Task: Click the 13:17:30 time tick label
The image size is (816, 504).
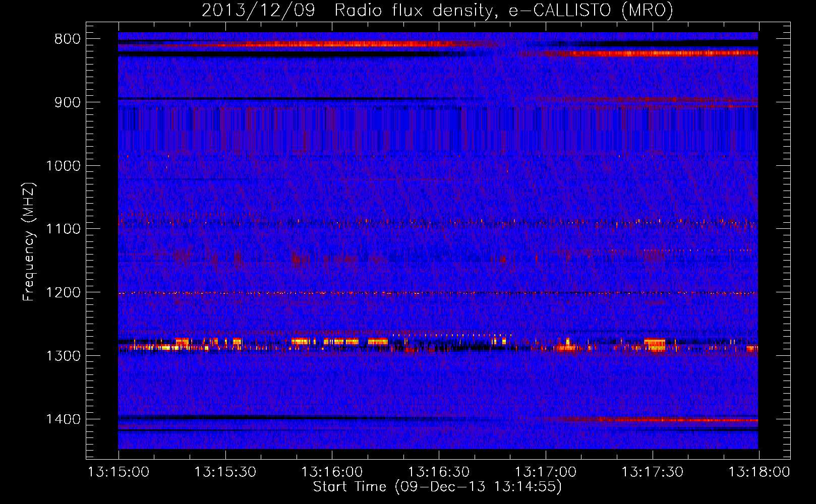Action: coord(652,472)
